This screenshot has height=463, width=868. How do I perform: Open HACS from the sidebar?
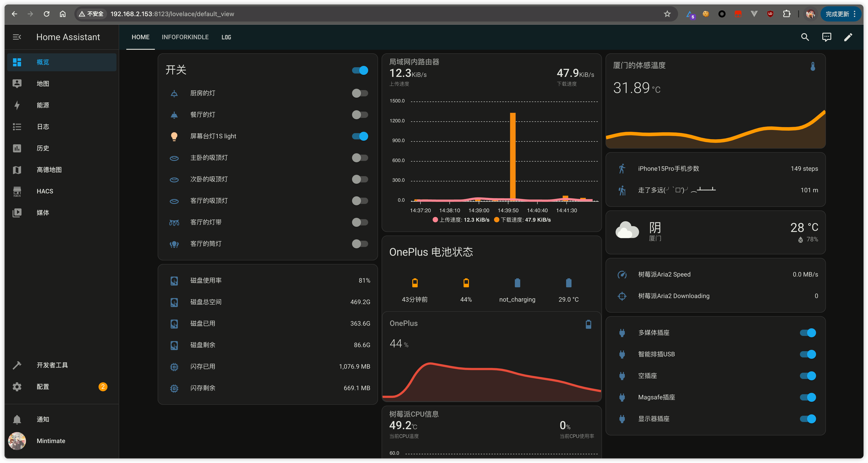click(x=45, y=191)
